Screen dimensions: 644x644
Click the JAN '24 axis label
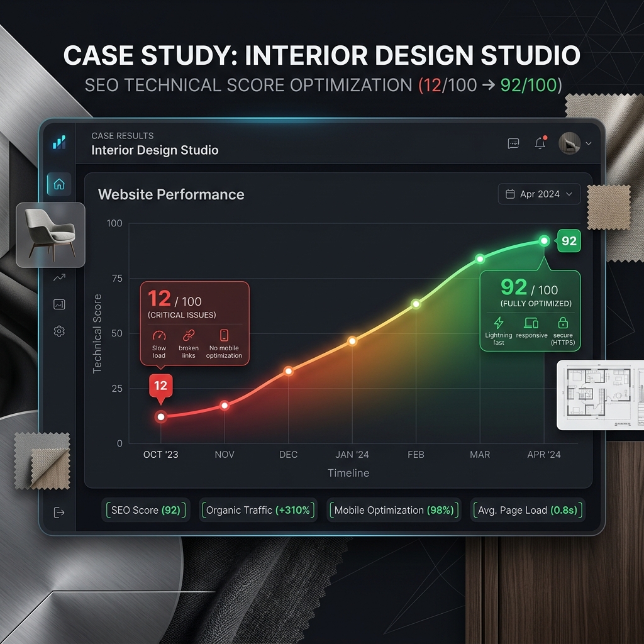[x=352, y=455]
